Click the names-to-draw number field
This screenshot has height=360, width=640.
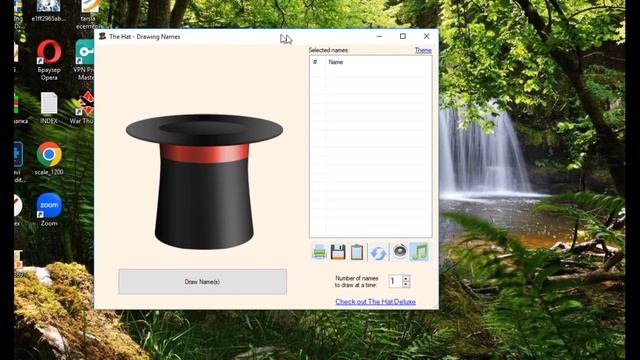(x=395, y=281)
